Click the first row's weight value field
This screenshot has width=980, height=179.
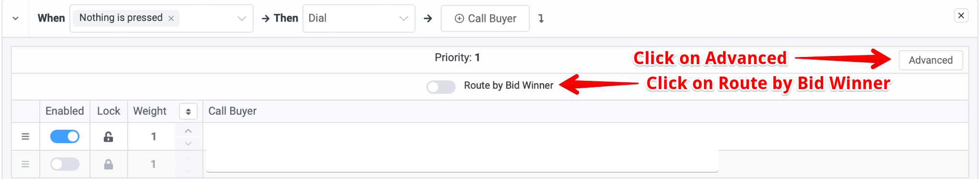pos(153,137)
